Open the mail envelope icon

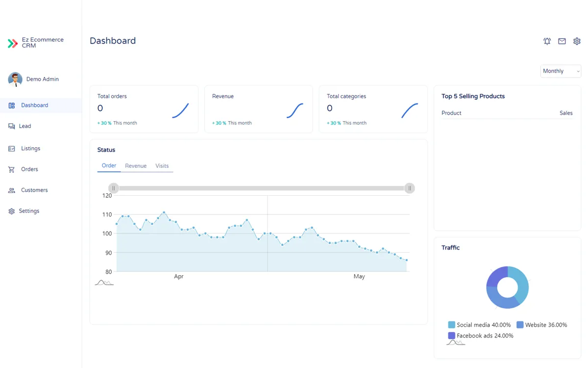(x=562, y=41)
